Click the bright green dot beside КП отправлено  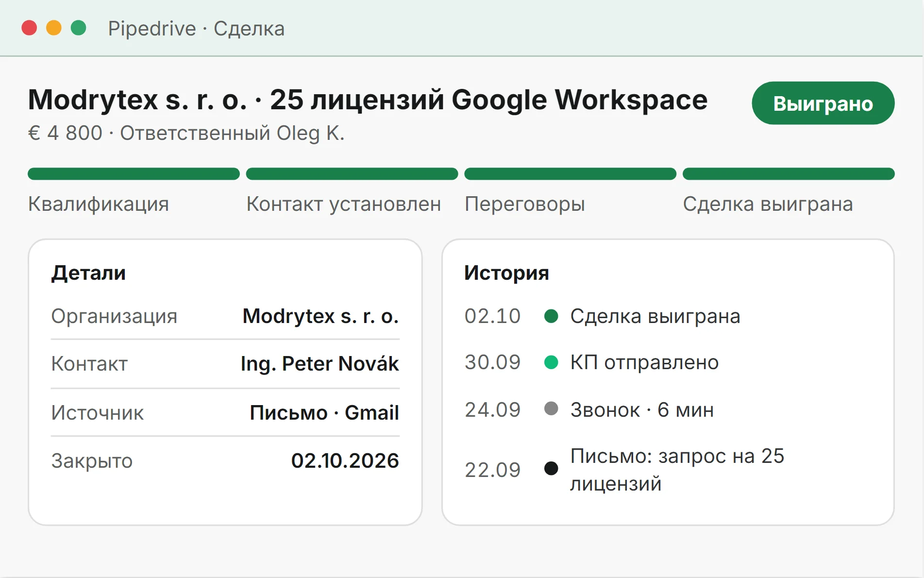click(551, 362)
